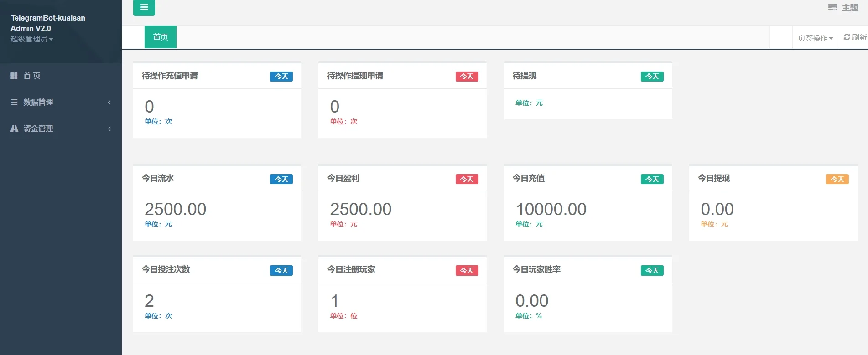Click the green 今天 badge on 今日玩家胜率

coord(652,271)
